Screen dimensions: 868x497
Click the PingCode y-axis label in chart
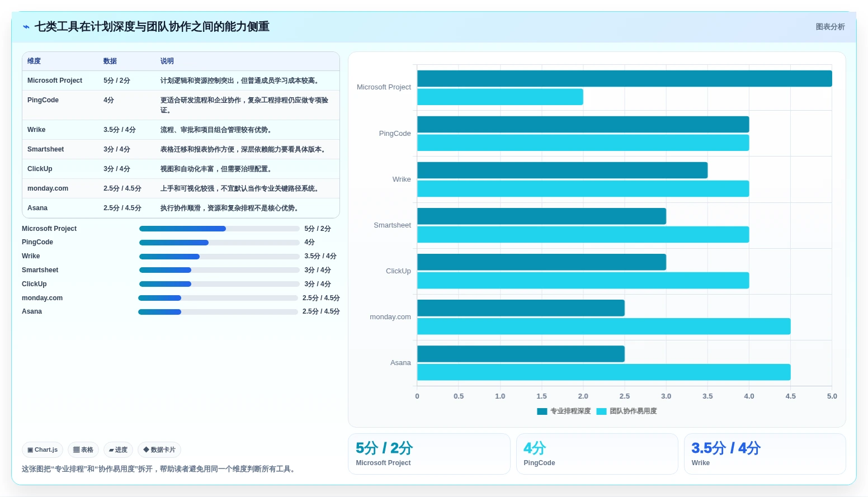point(395,134)
